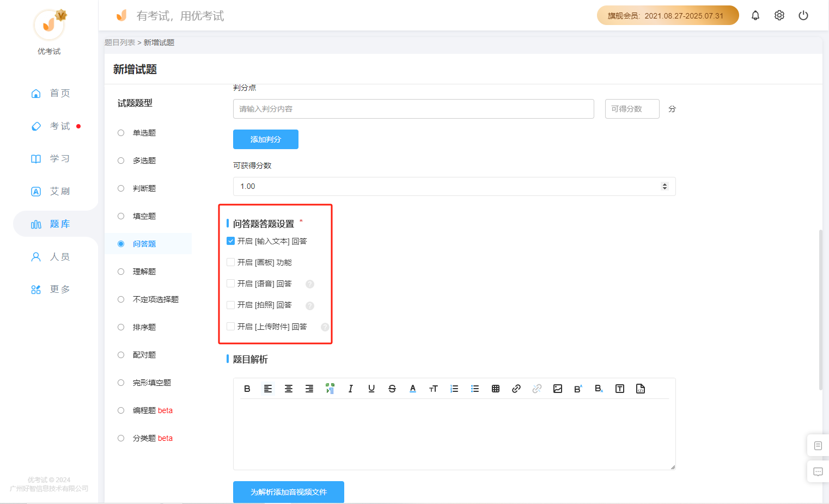Click the greyed-out unlink icon
829x504 pixels.
pyautogui.click(x=537, y=389)
